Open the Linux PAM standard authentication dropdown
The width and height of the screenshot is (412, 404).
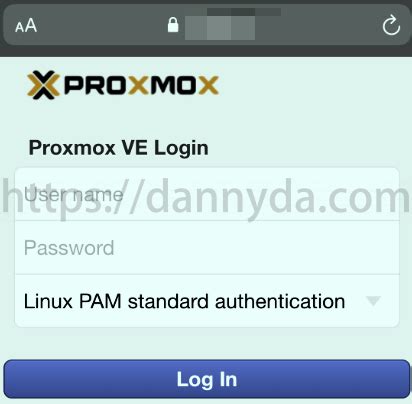207,301
